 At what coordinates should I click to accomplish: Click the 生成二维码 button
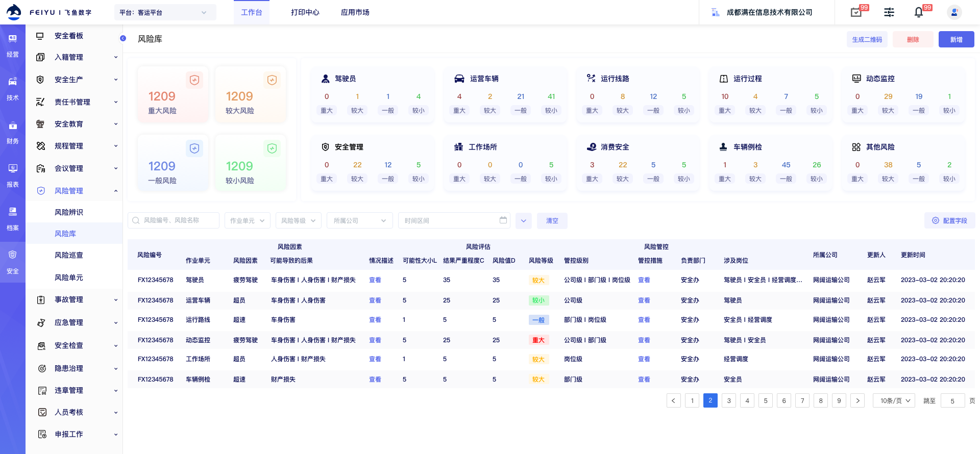(867, 39)
